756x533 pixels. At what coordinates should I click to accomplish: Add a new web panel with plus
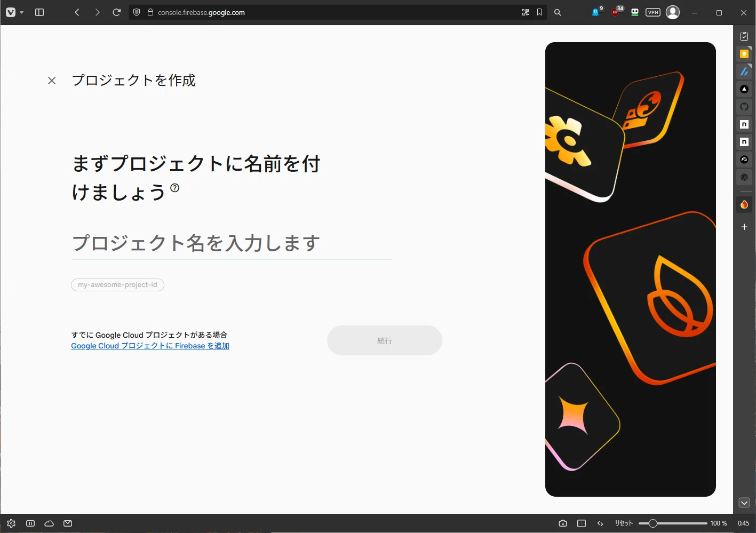[x=744, y=227]
